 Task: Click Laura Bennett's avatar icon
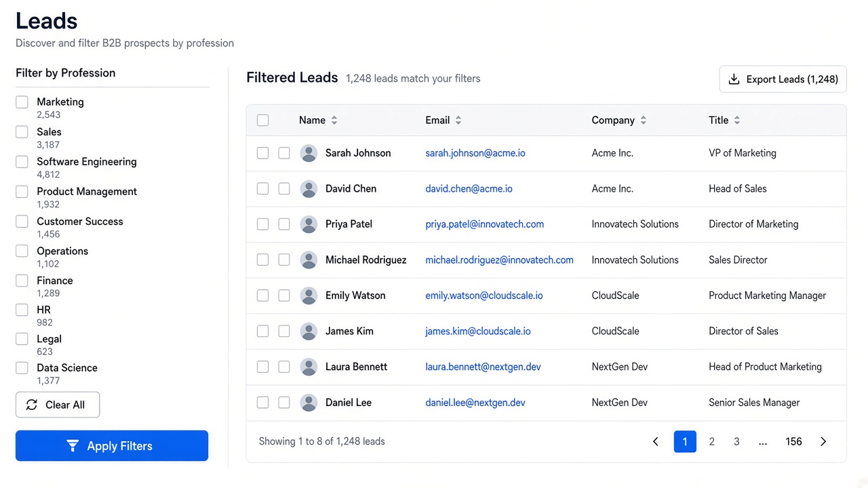coord(309,367)
